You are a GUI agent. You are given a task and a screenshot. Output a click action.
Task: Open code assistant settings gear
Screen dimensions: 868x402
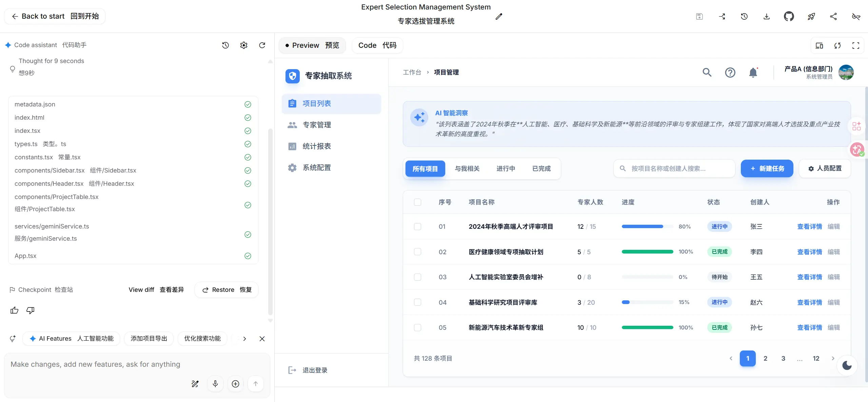(x=244, y=45)
